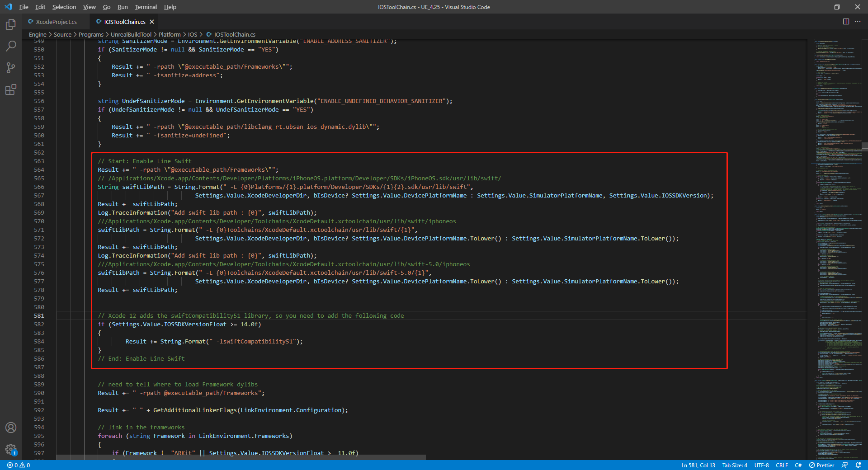Change indentation using Tab Size: 4

point(734,465)
